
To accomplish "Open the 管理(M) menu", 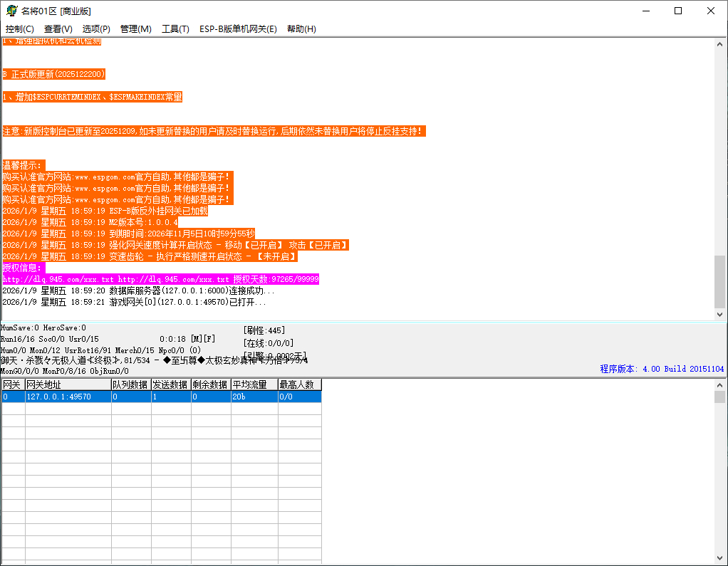I will click(x=135, y=29).
